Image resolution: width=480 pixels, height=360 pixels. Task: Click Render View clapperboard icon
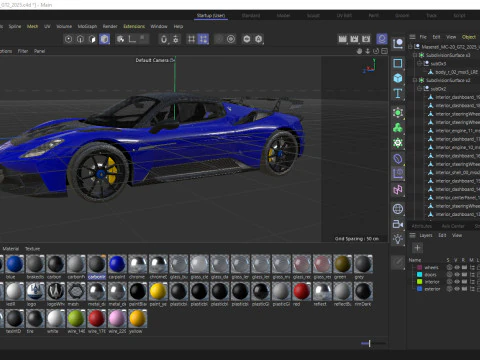342,39
